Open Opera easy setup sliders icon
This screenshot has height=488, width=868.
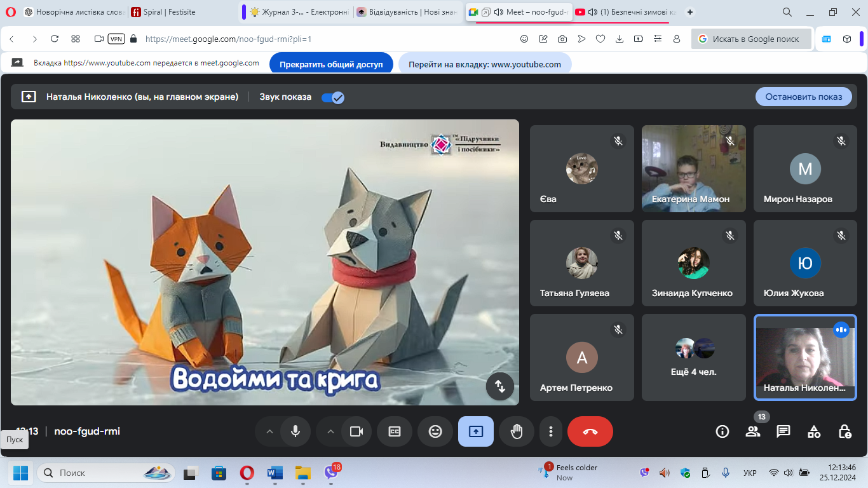[x=658, y=39]
